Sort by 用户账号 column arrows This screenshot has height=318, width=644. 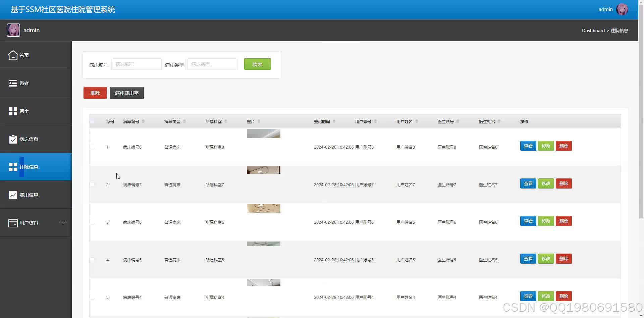pyautogui.click(x=375, y=121)
